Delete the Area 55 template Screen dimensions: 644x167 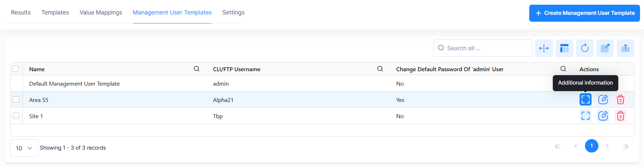pos(620,99)
